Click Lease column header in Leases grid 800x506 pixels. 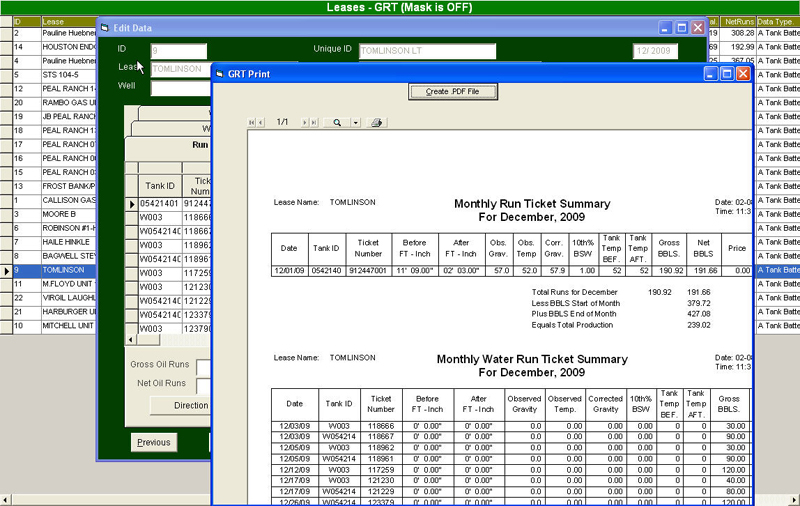pos(69,21)
